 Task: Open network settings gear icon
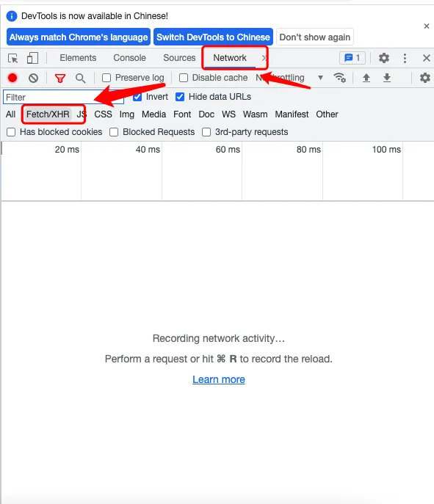[425, 78]
